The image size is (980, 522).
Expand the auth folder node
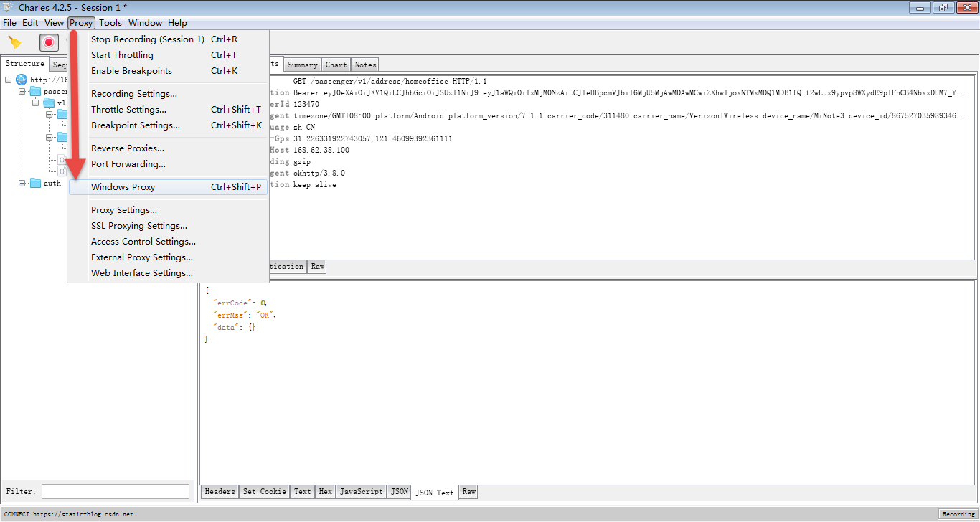[22, 183]
